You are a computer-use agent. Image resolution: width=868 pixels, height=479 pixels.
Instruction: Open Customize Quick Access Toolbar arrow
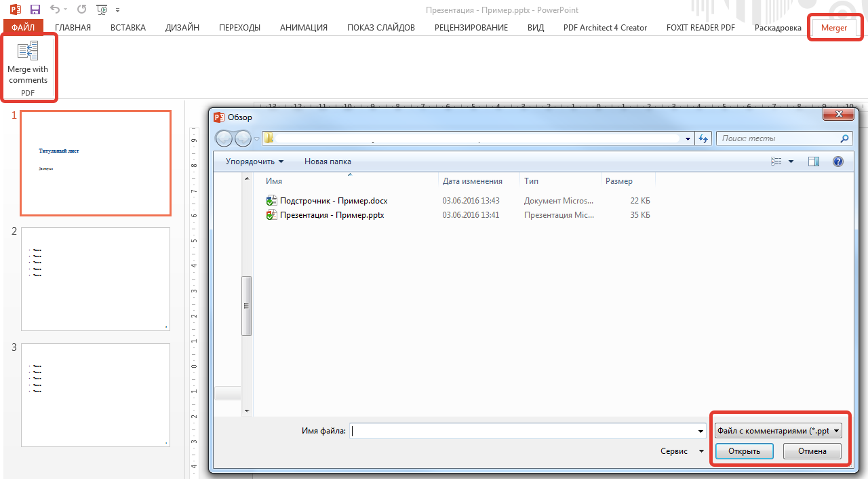point(118,11)
